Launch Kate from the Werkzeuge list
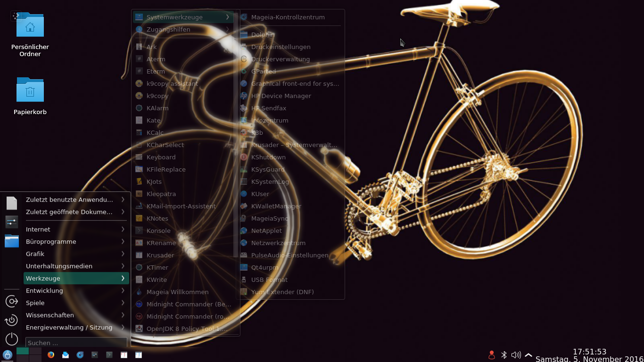The image size is (644, 362). click(x=183, y=120)
